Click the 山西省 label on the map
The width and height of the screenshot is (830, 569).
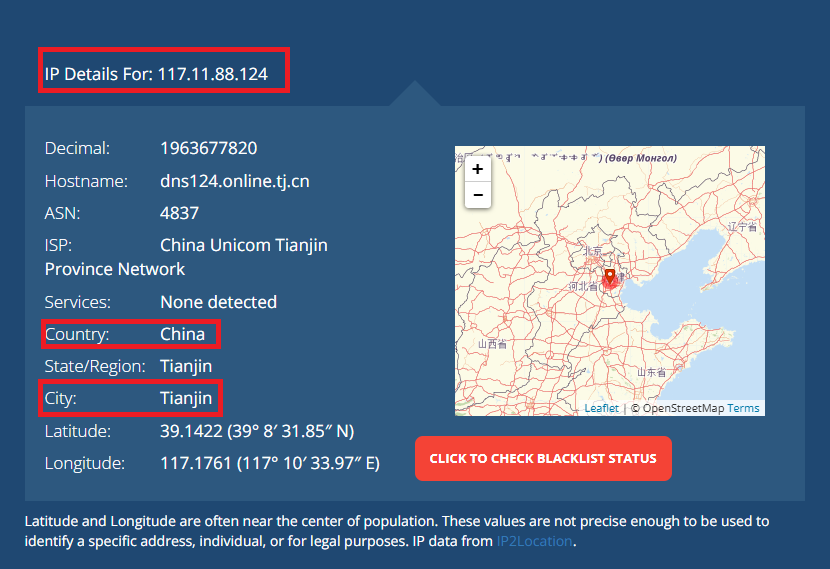493,343
